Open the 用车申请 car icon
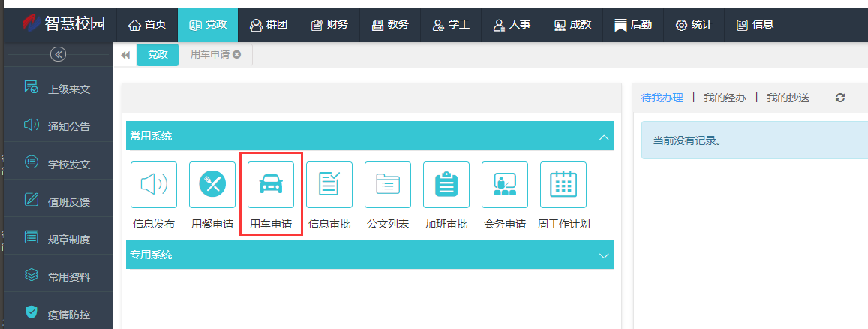Image resolution: width=868 pixels, height=329 pixels. click(272, 185)
